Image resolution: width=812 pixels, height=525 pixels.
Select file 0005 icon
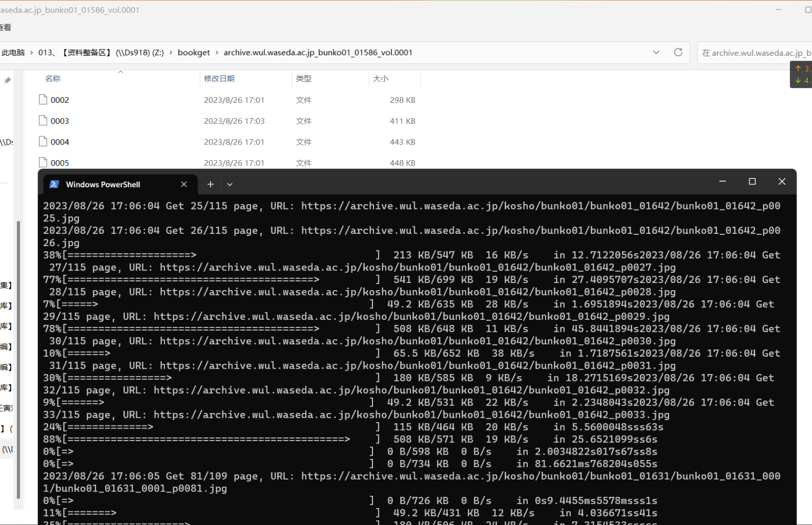(43, 162)
